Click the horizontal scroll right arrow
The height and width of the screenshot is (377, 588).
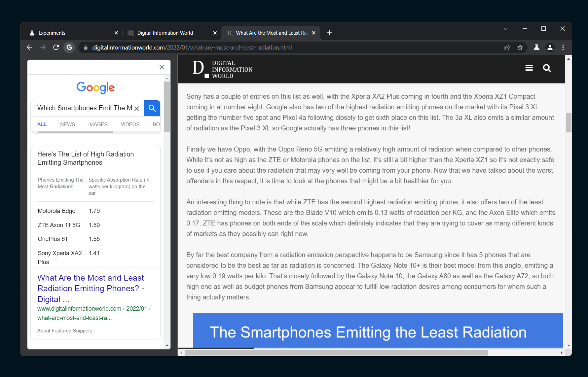click(562, 353)
